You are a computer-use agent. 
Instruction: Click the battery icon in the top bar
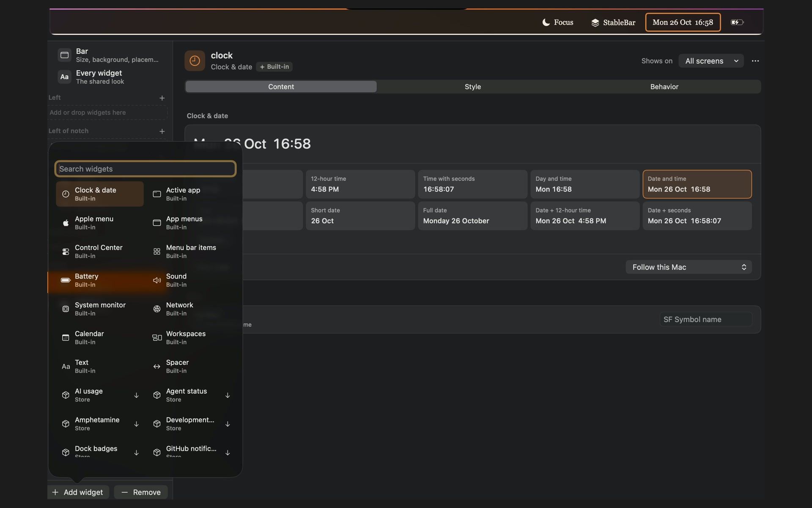(737, 22)
